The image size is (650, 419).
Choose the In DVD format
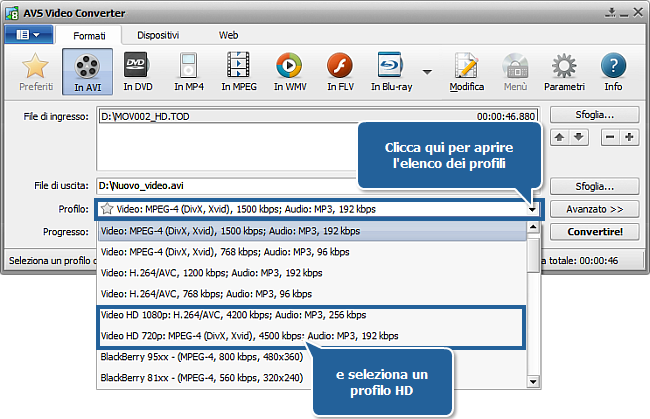tap(138, 72)
